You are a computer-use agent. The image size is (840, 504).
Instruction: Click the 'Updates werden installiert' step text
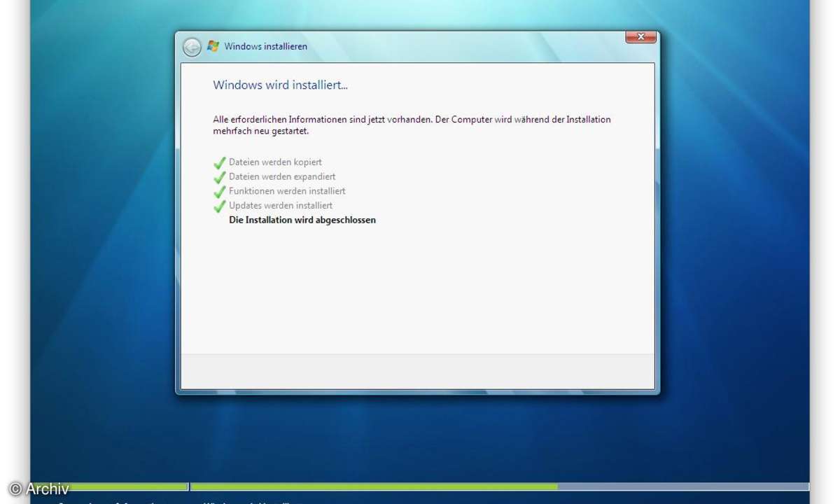coord(281,206)
